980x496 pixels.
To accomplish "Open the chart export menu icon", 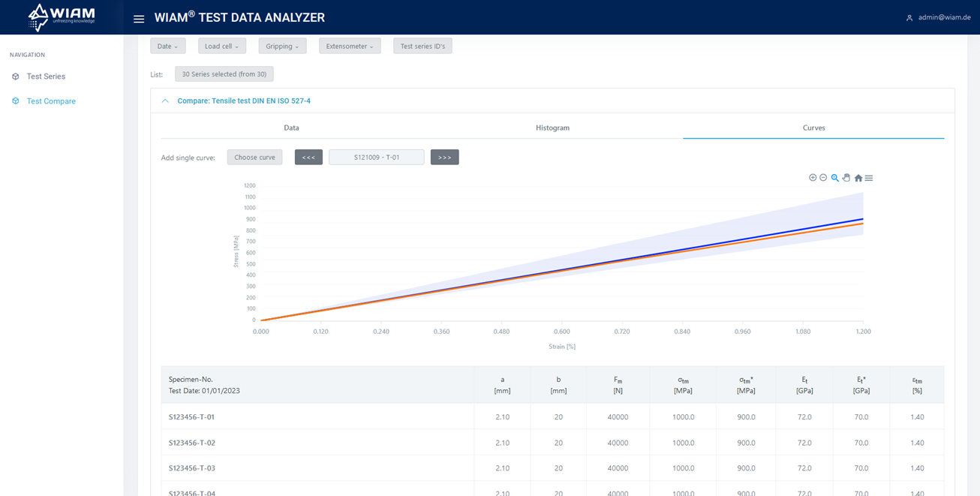I will click(869, 178).
